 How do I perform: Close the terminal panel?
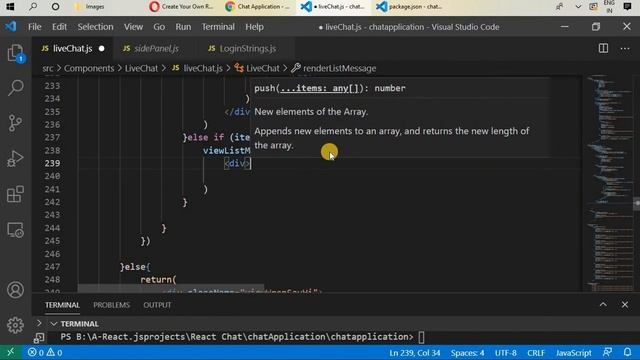(x=625, y=304)
